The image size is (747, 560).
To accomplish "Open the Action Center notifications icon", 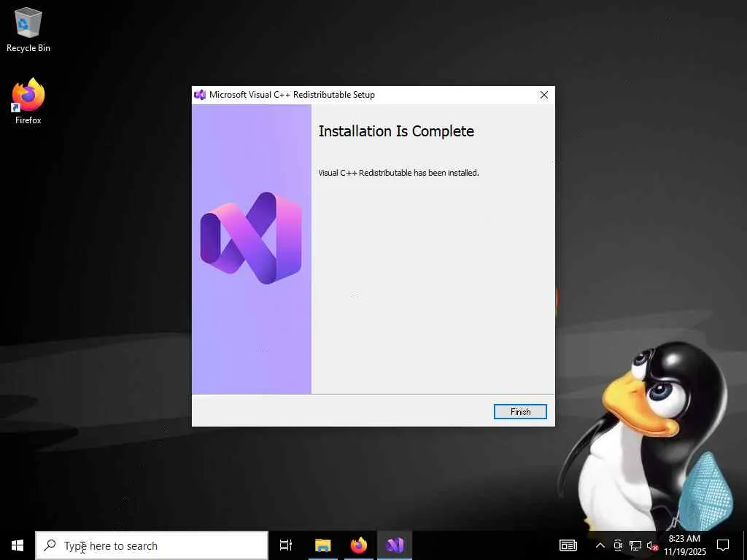I will coord(723,545).
